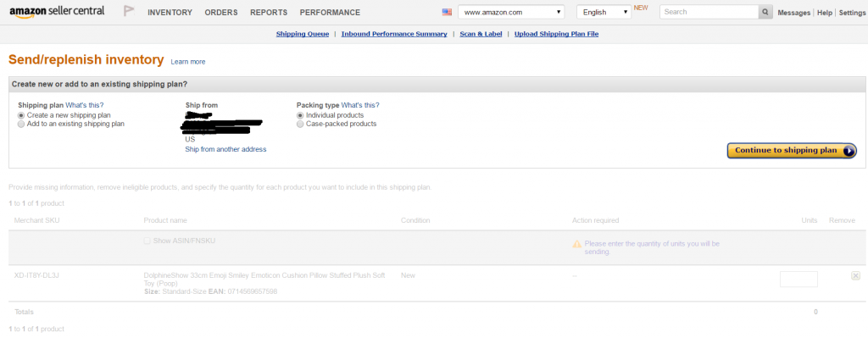Screen dimensions: 868x338
Task: Toggle Show ASIN/FNSKU checkbox
Action: [x=147, y=241]
